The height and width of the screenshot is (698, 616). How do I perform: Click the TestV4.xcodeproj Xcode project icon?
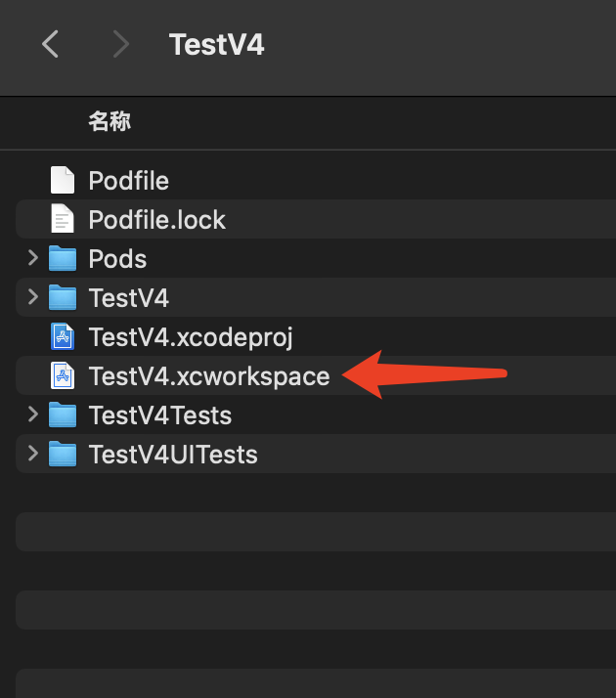tap(63, 337)
